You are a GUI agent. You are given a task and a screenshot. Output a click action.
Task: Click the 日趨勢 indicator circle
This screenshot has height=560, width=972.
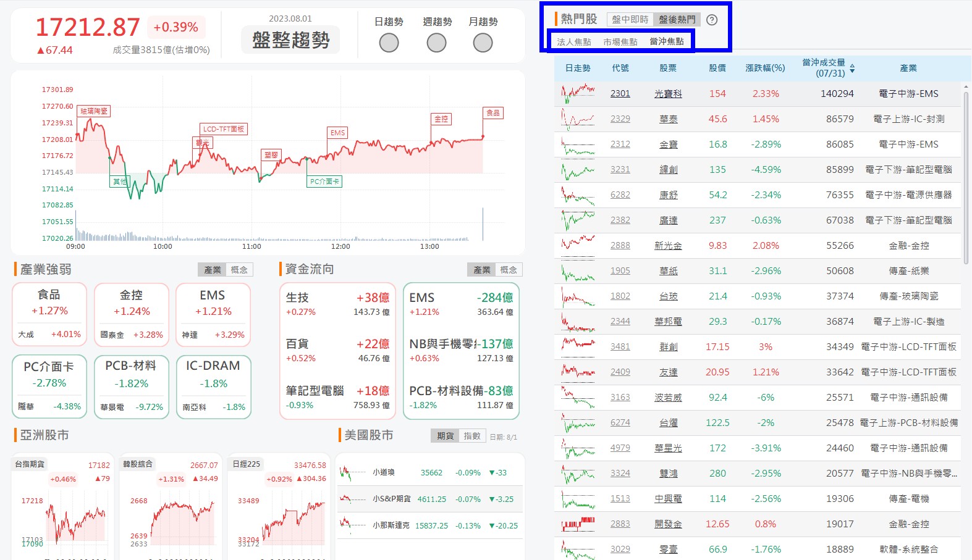coord(389,43)
